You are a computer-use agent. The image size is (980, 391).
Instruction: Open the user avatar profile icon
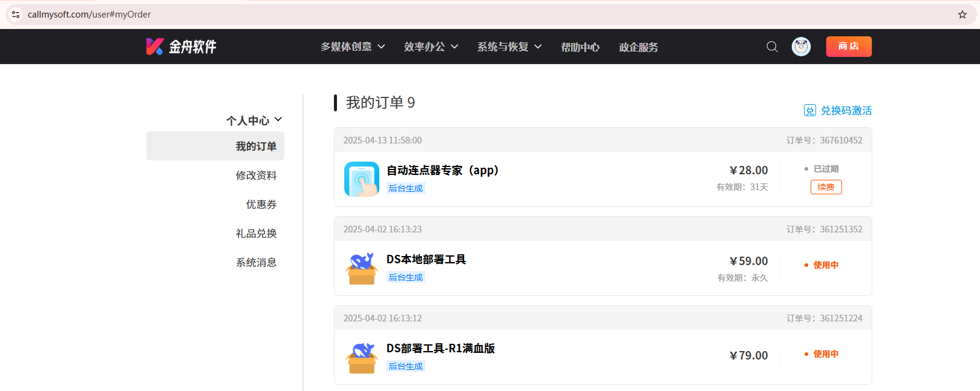[x=801, y=47]
